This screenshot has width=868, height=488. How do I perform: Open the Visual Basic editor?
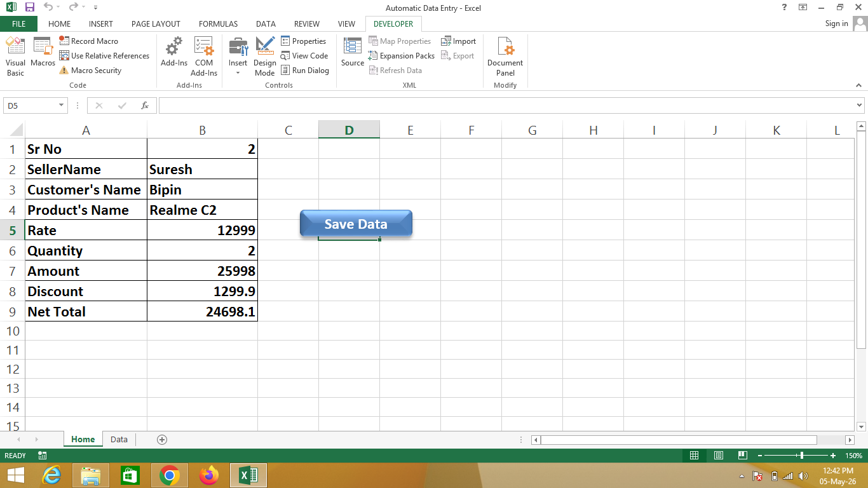[x=15, y=57]
